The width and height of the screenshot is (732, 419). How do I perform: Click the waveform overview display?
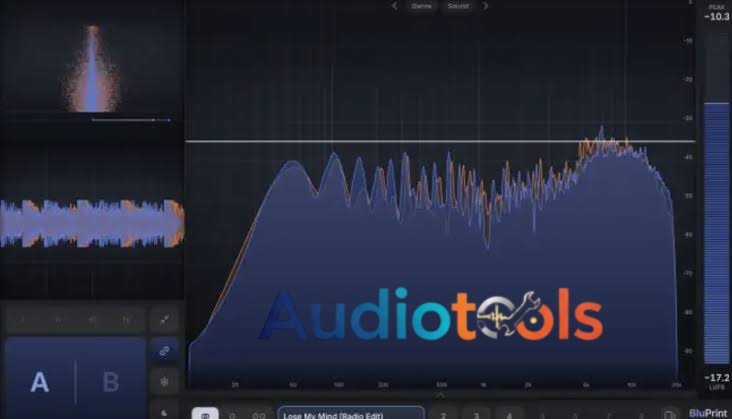click(92, 223)
